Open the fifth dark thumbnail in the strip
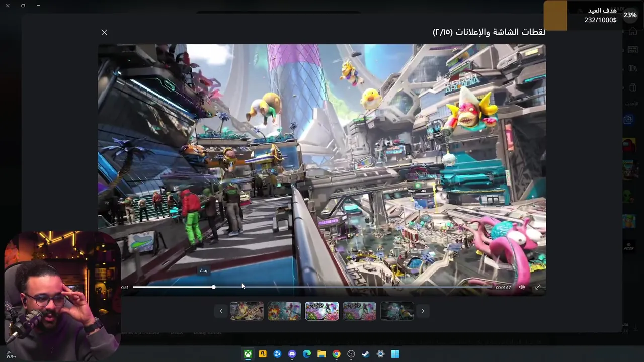The image size is (644, 362). click(x=397, y=311)
